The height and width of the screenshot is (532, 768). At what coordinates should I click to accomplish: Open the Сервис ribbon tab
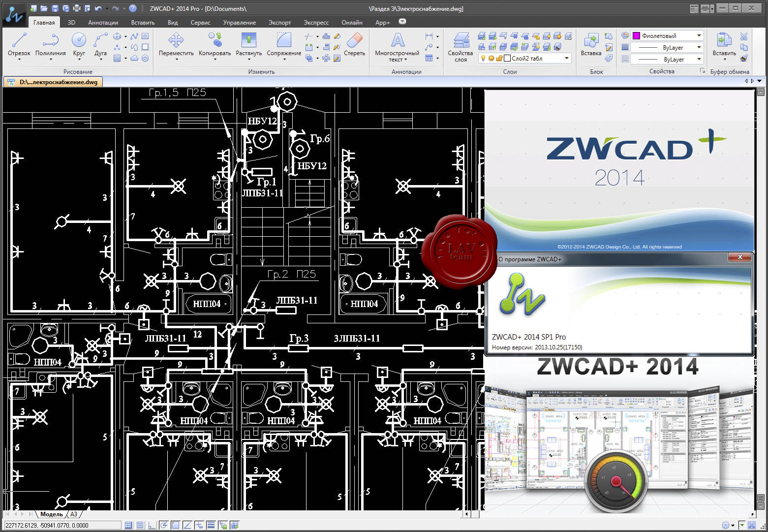[200, 22]
